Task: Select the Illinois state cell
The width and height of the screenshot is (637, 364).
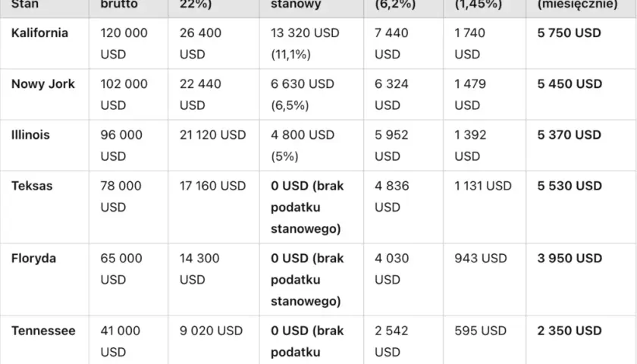Action: [x=30, y=135]
